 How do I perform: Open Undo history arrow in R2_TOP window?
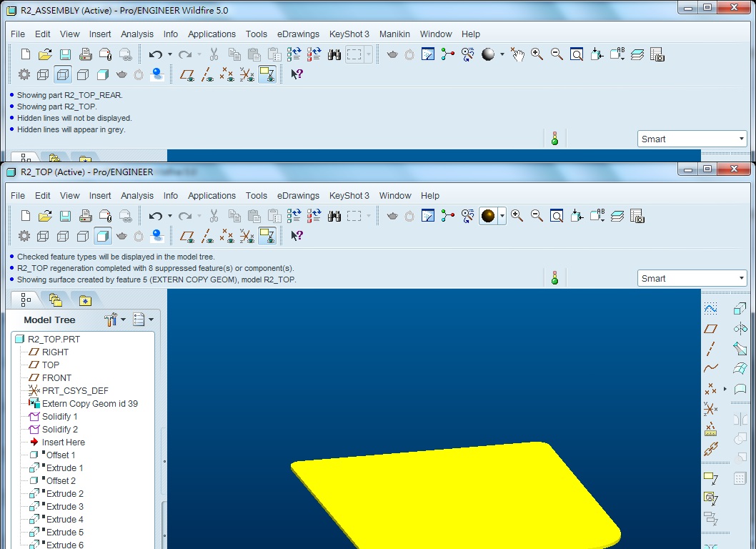click(x=170, y=216)
